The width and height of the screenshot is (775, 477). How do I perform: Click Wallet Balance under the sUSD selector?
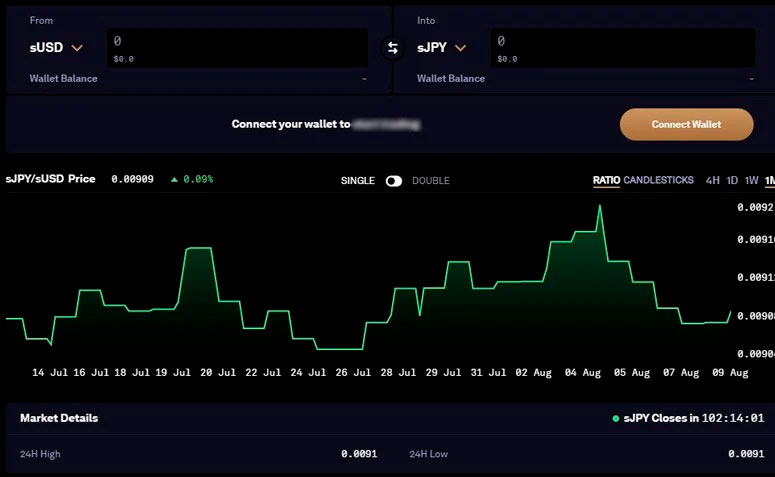(64, 78)
